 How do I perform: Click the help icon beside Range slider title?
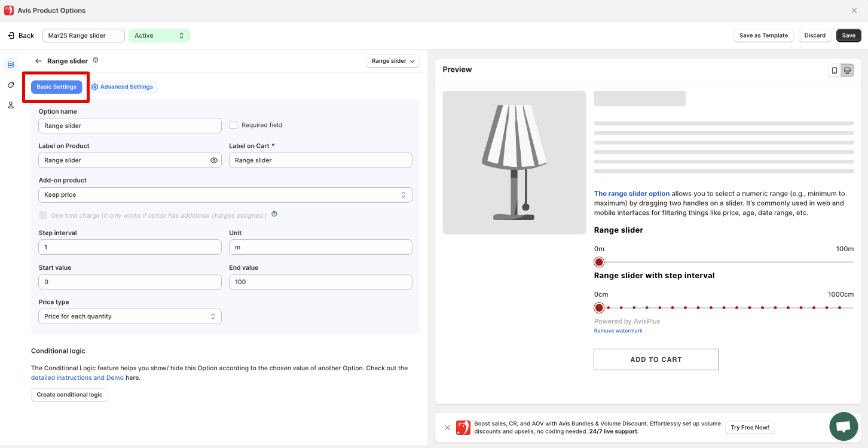pos(96,60)
